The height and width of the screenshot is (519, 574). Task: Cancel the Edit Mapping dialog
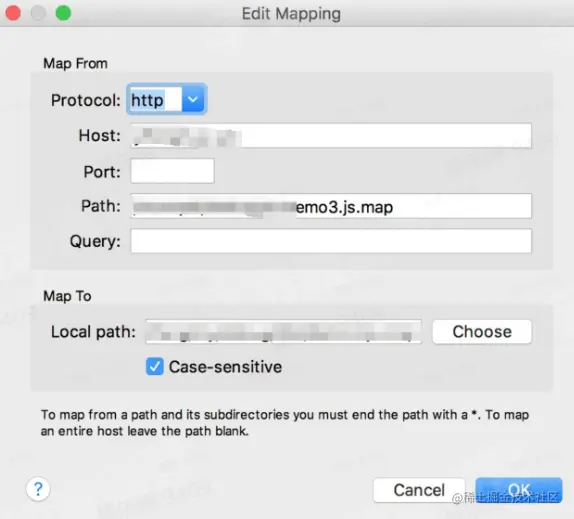pyautogui.click(x=419, y=490)
